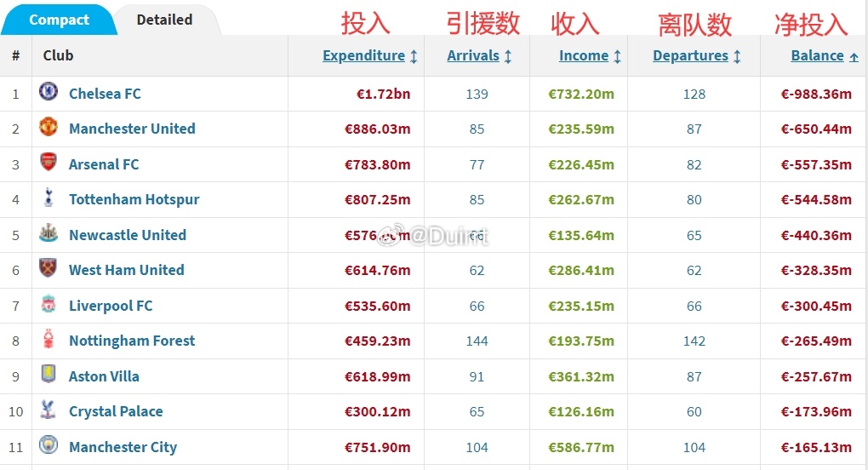Click the Manchester United crest icon

[49, 127]
